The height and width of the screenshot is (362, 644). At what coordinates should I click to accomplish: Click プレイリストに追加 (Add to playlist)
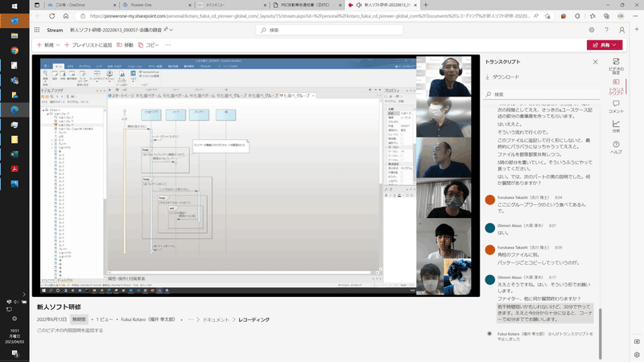click(x=89, y=45)
